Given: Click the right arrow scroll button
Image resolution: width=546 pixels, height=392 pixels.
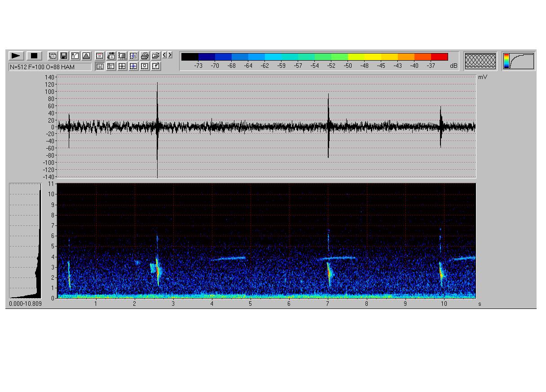Looking at the screenshot, I should [170, 55].
